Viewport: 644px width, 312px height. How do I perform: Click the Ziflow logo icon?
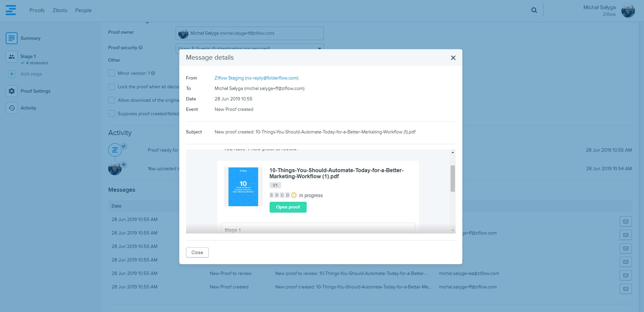[11, 10]
